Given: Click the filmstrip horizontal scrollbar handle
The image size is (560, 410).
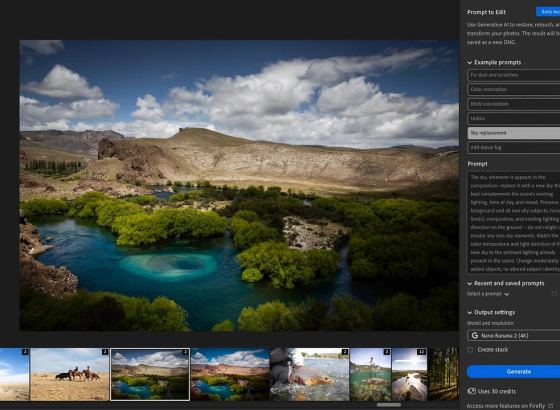Looking at the screenshot, I should (x=389, y=405).
